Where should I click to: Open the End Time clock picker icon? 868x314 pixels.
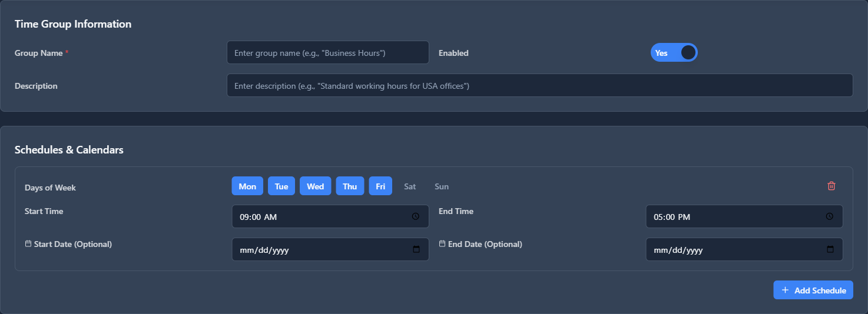tap(829, 216)
